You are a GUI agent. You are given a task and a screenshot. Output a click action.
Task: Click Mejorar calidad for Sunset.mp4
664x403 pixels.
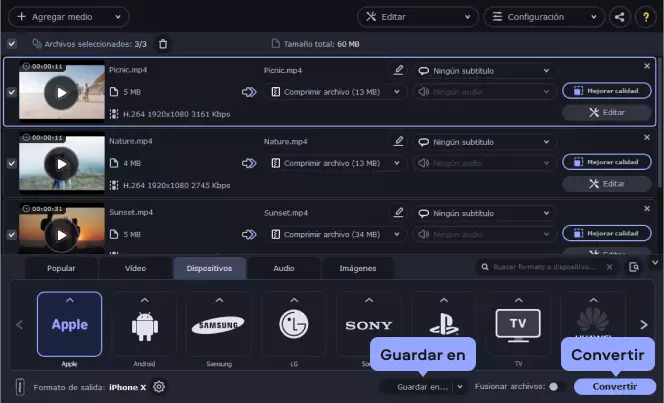point(607,233)
